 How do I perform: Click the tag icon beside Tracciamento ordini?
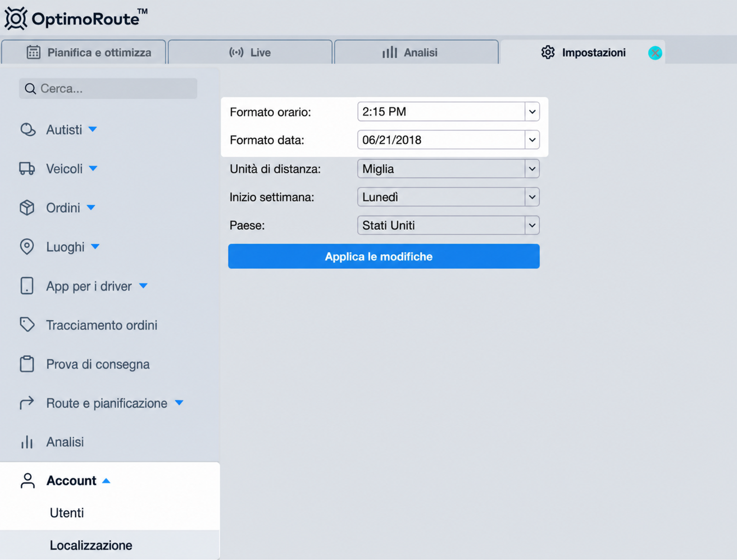tap(27, 325)
